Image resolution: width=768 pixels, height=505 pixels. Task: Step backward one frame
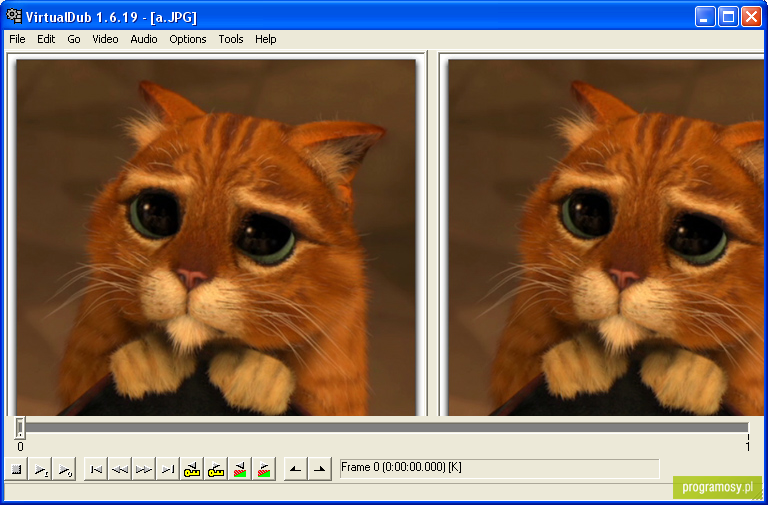120,469
